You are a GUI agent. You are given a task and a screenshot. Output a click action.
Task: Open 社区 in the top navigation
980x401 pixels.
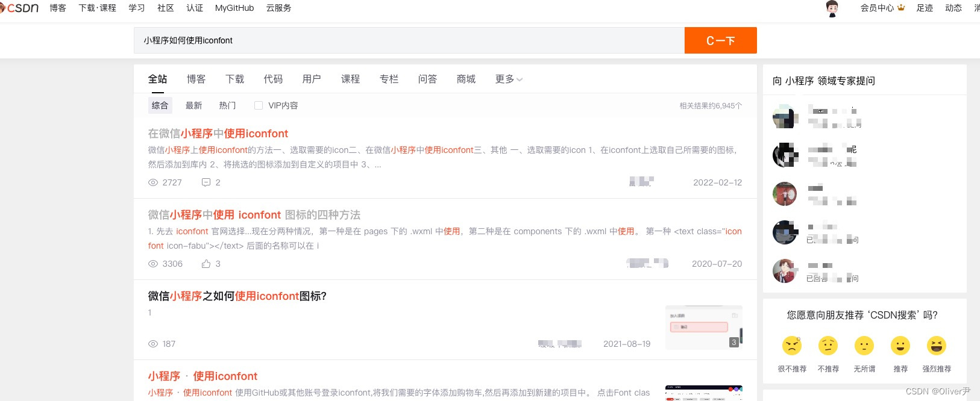[166, 8]
